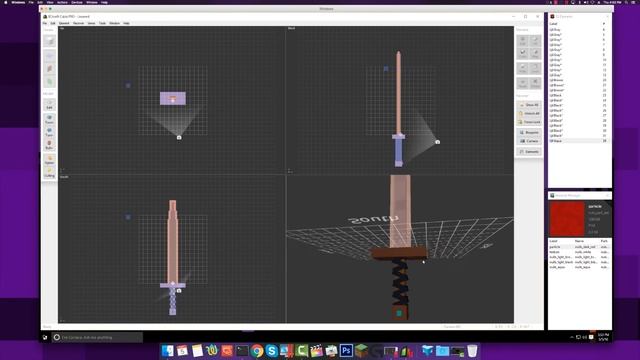Click the Blueprint button
The height and width of the screenshot is (360, 640).
[529, 132]
